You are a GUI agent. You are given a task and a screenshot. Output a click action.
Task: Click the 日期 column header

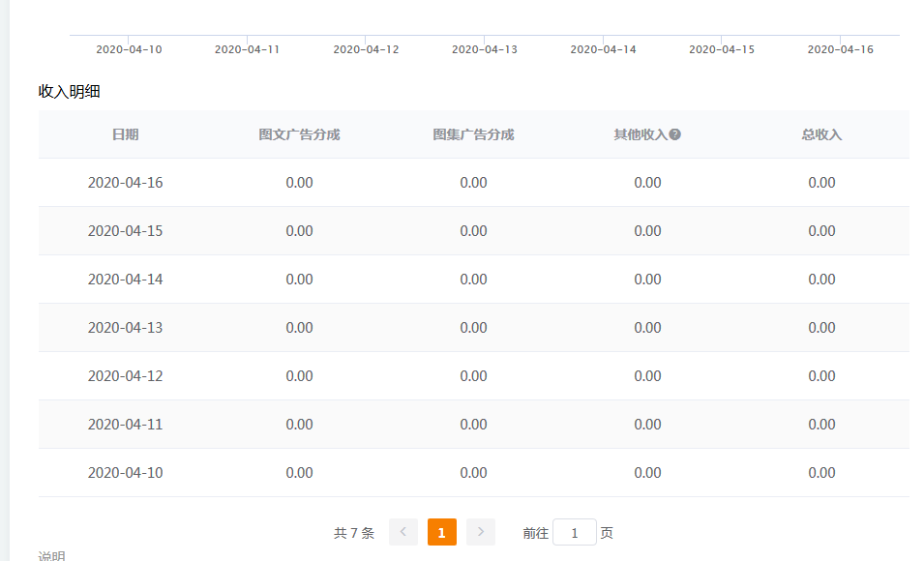click(125, 134)
